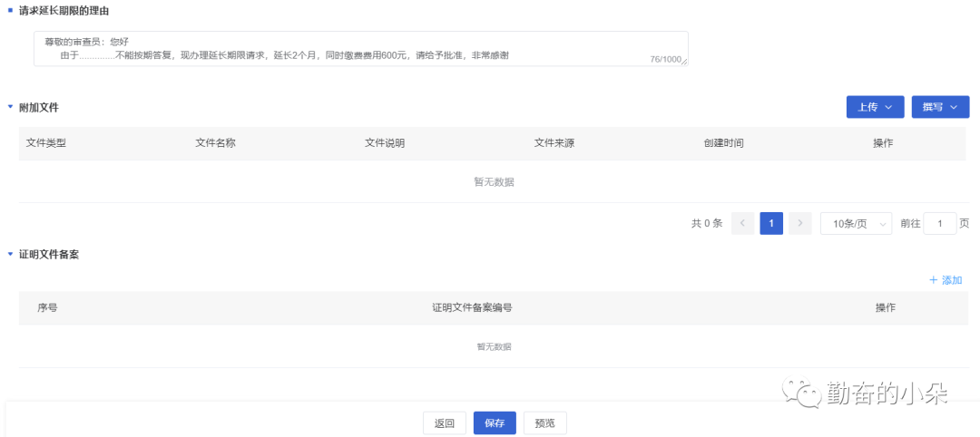The image size is (980, 437).
Task: Click the 序号 column header
Action: point(47,307)
